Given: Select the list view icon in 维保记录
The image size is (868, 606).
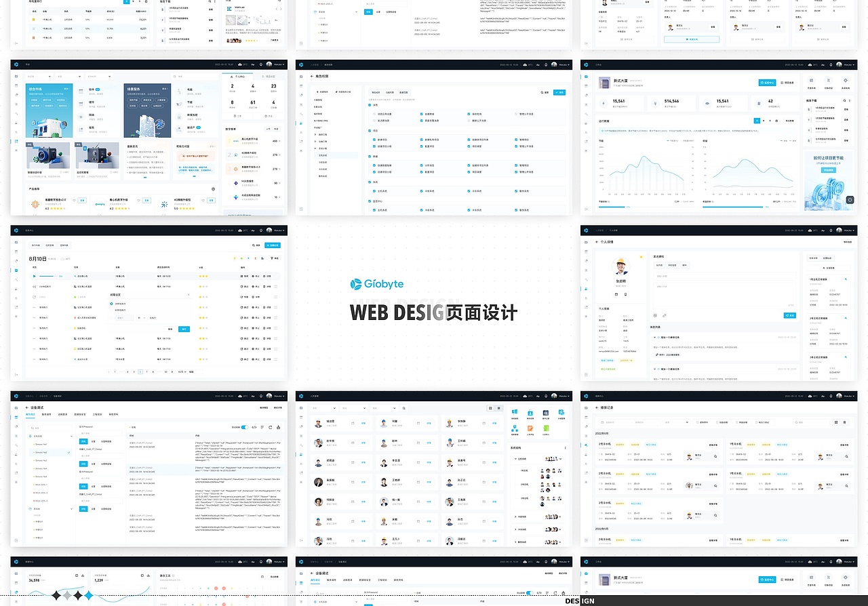Looking at the screenshot, I should (844, 422).
